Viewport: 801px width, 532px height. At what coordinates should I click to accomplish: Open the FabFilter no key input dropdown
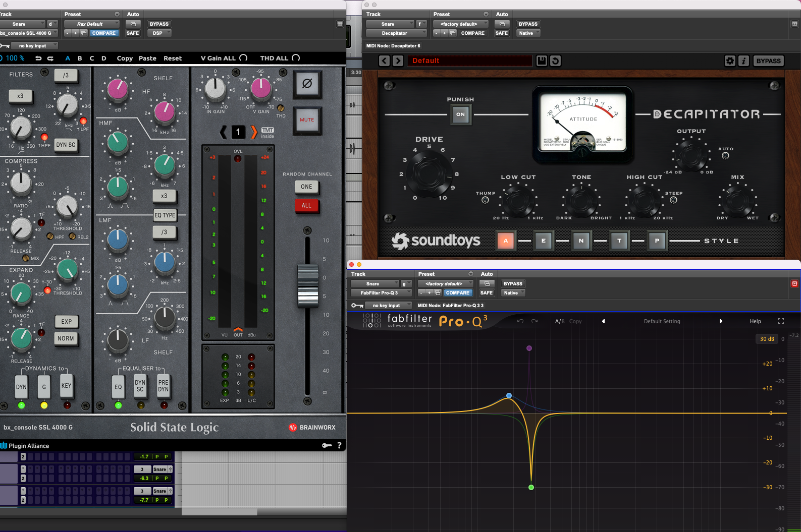click(x=388, y=306)
